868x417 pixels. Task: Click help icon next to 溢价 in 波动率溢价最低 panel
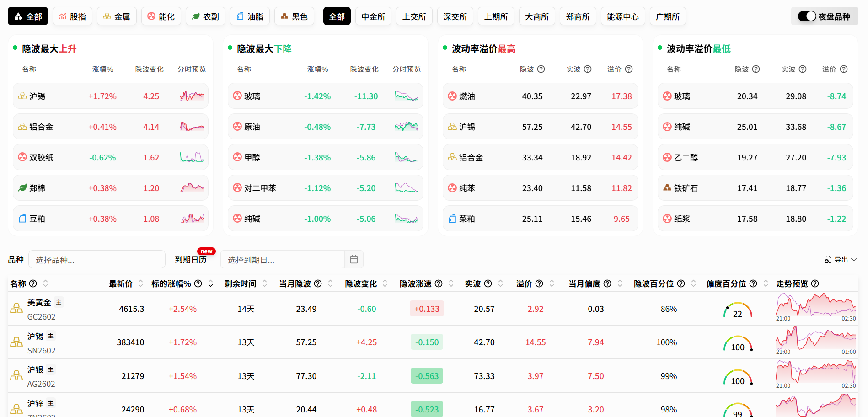pyautogui.click(x=844, y=69)
